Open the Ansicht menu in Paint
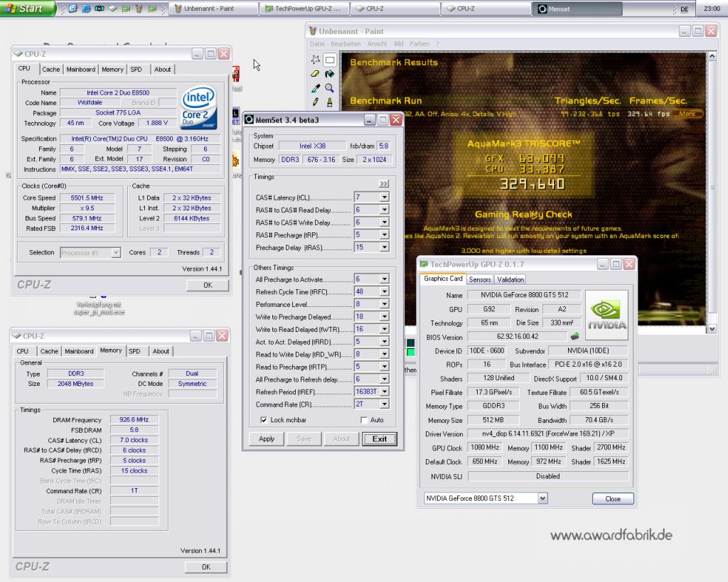 pos(377,43)
